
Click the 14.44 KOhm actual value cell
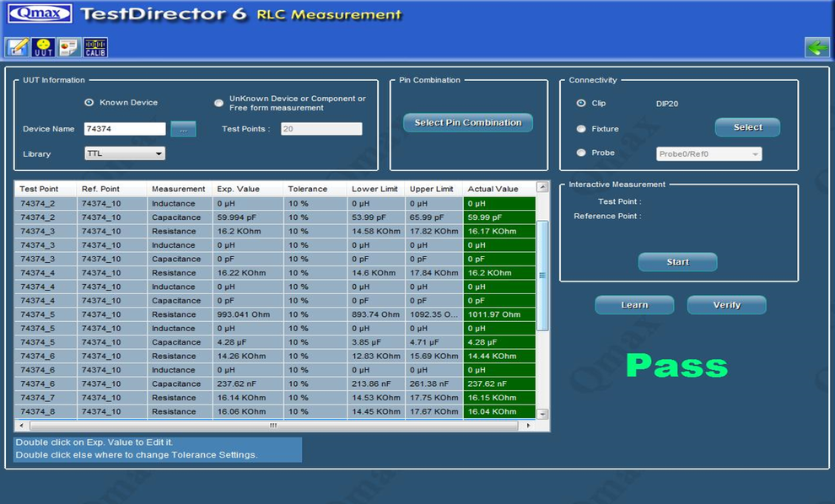pyautogui.click(x=499, y=356)
